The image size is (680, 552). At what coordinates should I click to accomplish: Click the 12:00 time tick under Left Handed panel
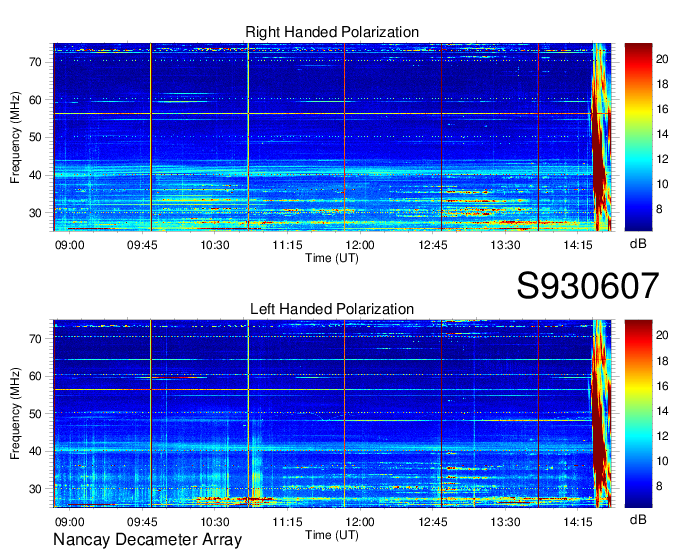360,522
